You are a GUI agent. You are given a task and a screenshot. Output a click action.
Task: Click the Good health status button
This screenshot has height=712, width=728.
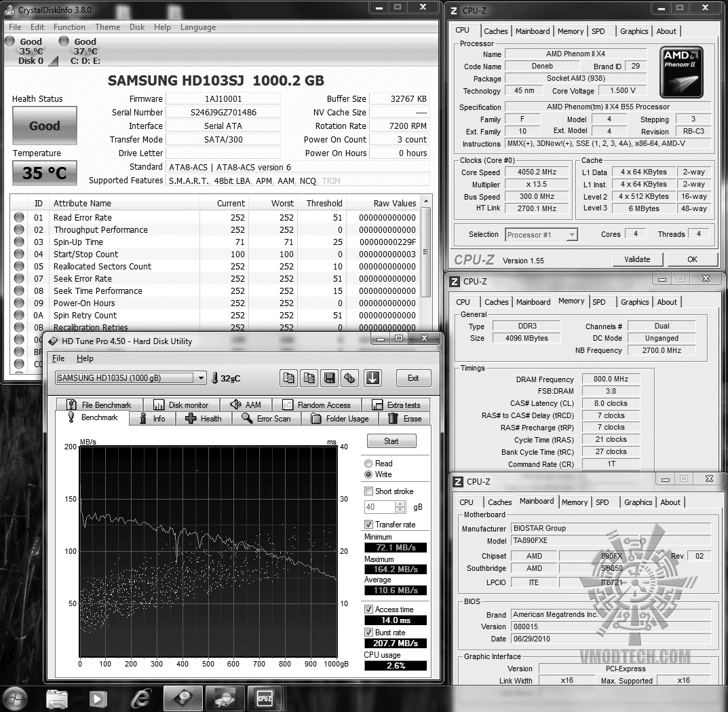[45, 126]
